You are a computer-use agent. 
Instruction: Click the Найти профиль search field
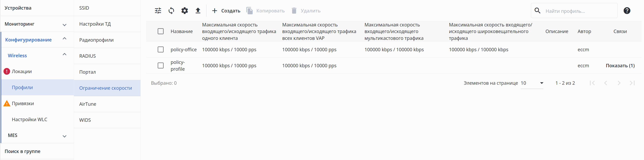tap(578, 11)
